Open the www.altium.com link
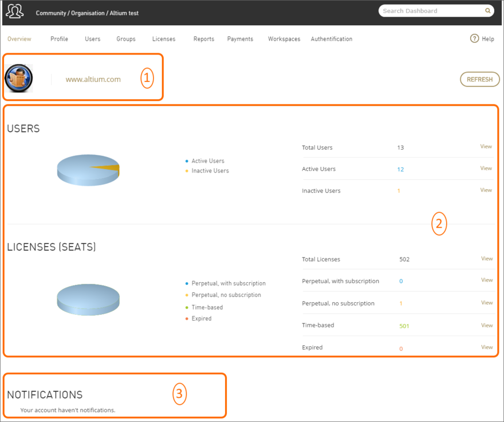 tap(93, 79)
